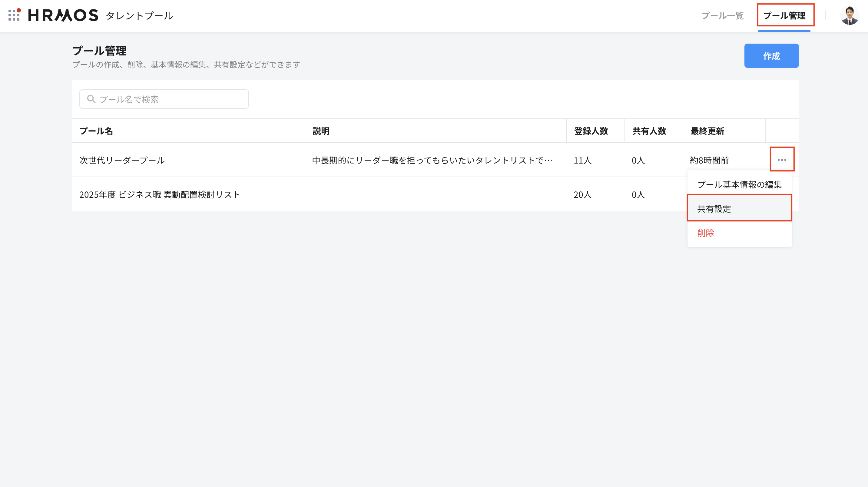Screen dimensions: 868x487
Task: Focus the プール名で検索 field
Action: (x=172, y=99)
